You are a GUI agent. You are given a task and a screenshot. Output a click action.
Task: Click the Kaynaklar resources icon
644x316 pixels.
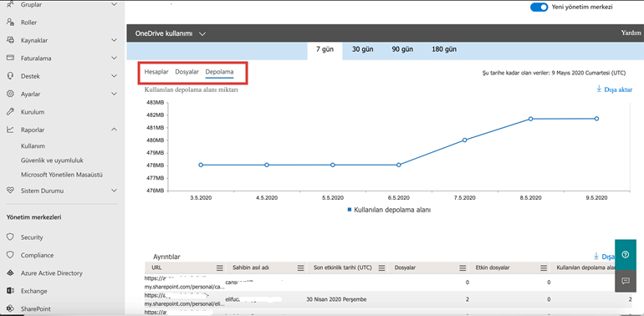point(10,40)
